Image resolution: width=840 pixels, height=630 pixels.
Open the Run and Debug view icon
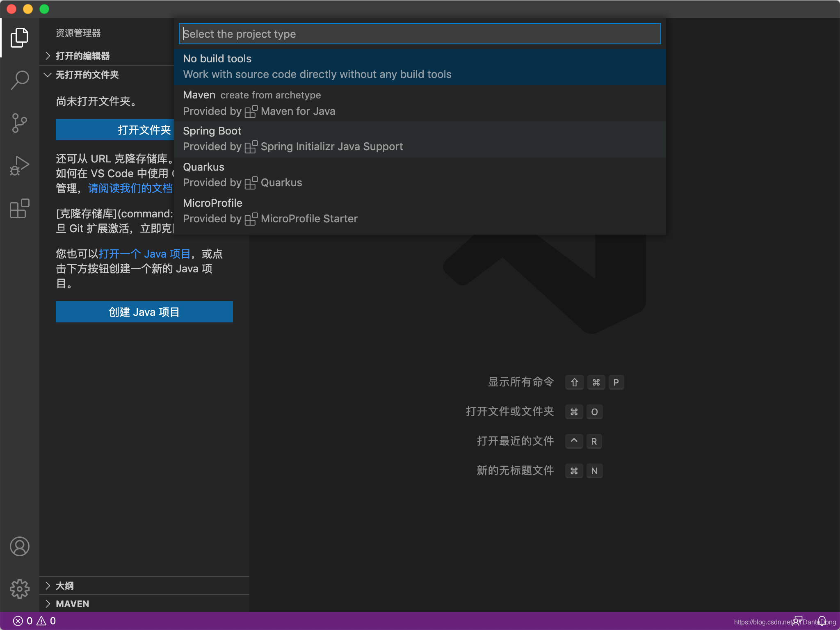click(19, 165)
